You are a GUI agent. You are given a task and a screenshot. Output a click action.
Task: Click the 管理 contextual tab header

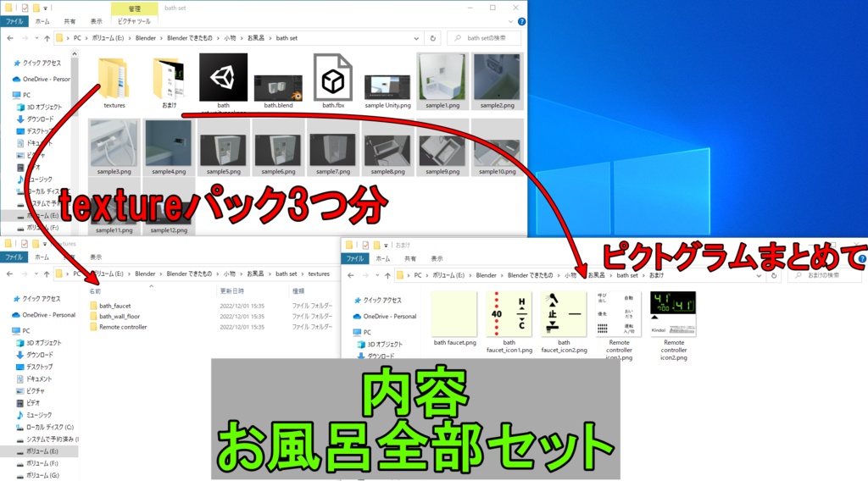[x=135, y=8]
